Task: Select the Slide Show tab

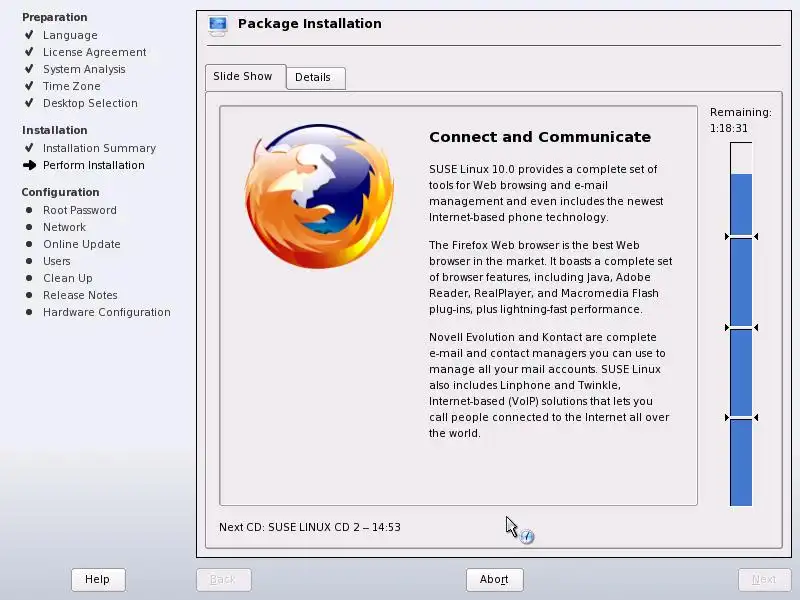Action: point(245,77)
